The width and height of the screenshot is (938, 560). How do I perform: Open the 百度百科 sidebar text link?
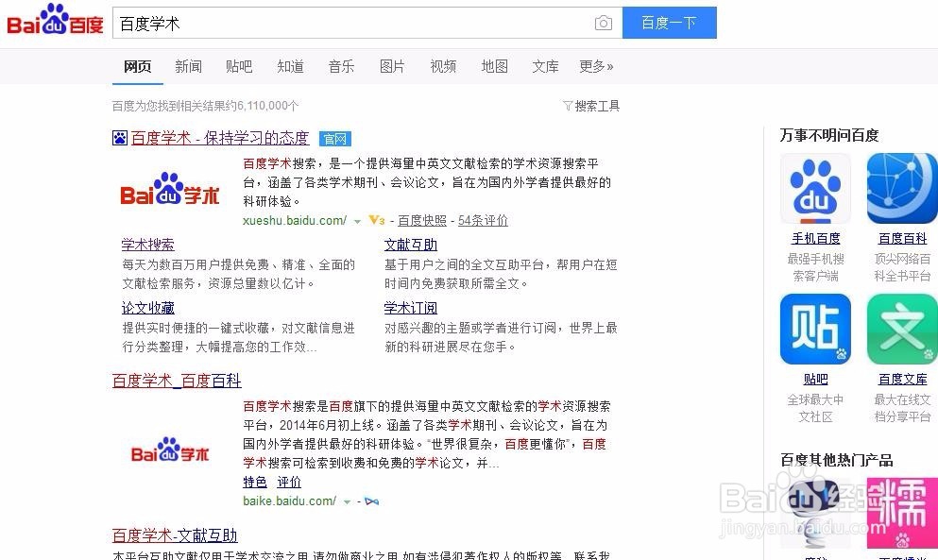tap(903, 238)
